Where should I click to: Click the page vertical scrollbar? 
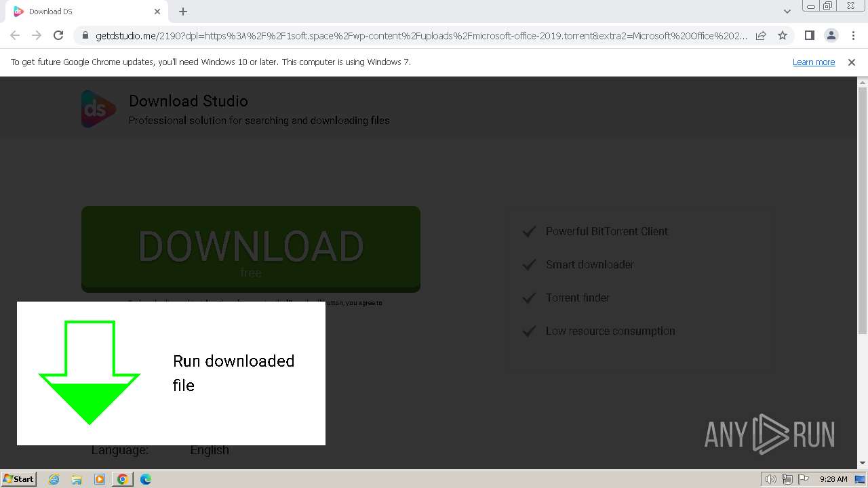[863, 210]
